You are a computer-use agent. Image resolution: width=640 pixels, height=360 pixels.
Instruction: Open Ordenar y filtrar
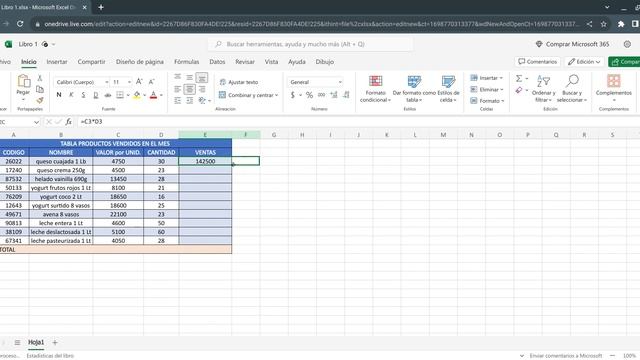[543, 89]
